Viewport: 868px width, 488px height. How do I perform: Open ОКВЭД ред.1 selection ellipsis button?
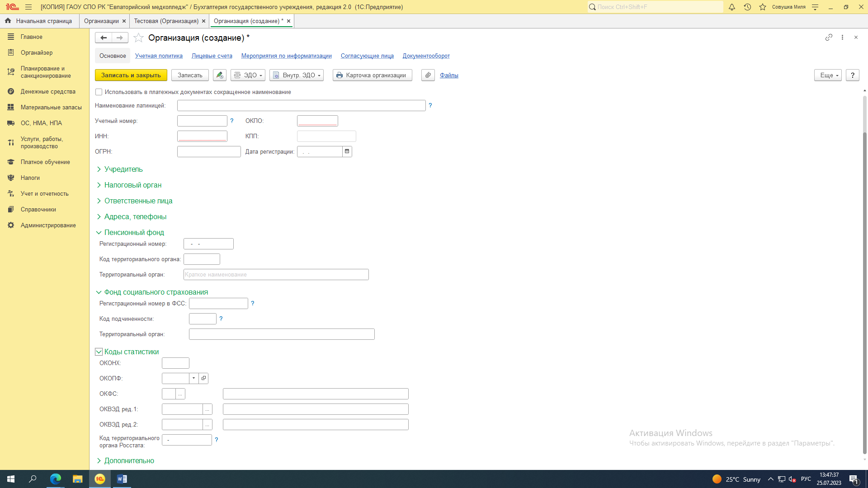tap(208, 409)
